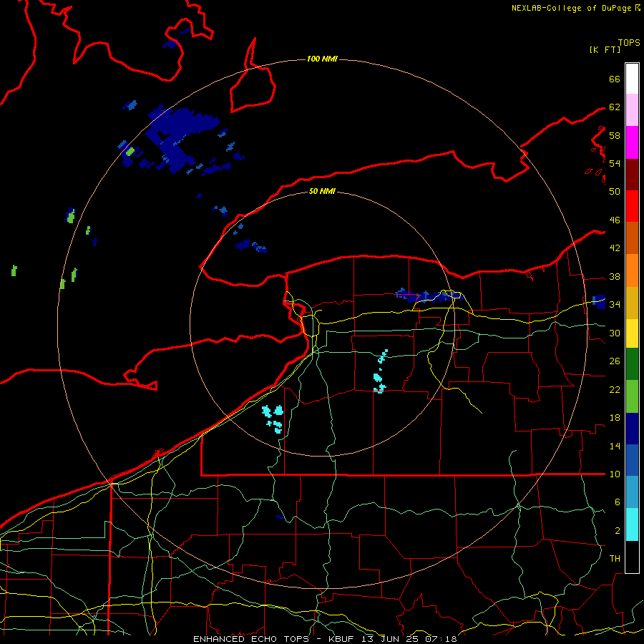
Task: Click the yellow swatch between 34 and 30
Action: 632,333
